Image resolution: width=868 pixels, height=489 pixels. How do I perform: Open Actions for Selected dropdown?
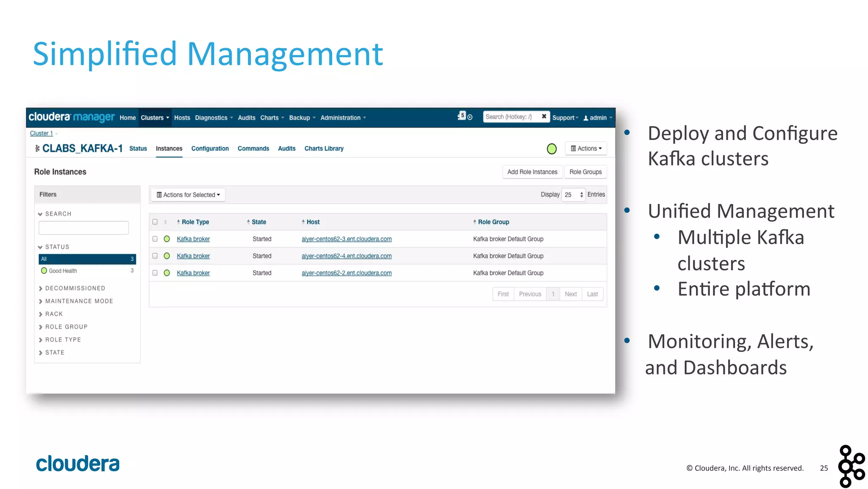coord(188,195)
